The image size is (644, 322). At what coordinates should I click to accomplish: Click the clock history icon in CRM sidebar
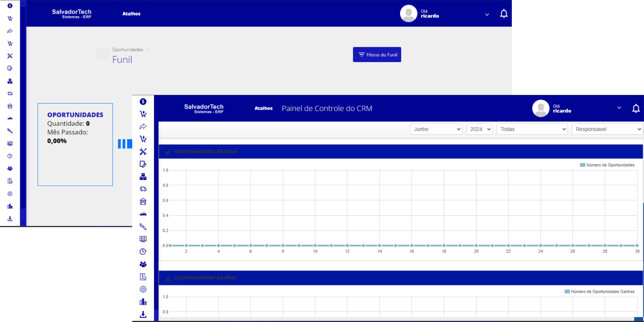click(x=143, y=252)
